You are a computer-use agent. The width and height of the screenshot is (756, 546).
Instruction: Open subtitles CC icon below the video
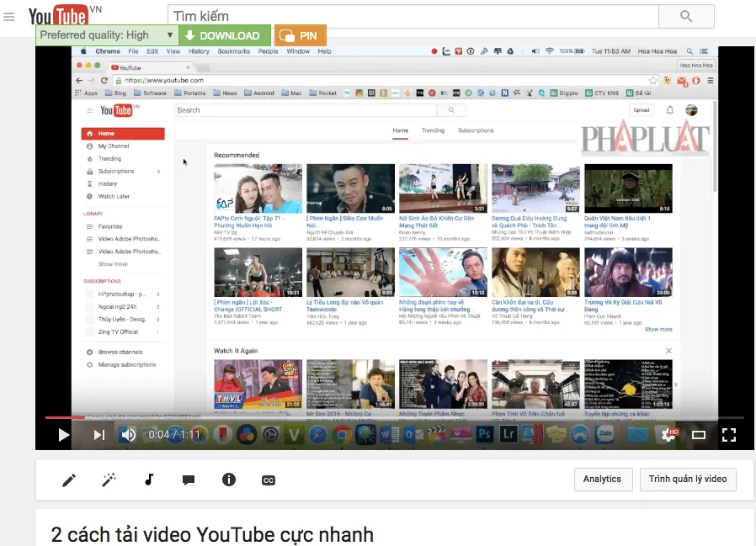[269, 480]
